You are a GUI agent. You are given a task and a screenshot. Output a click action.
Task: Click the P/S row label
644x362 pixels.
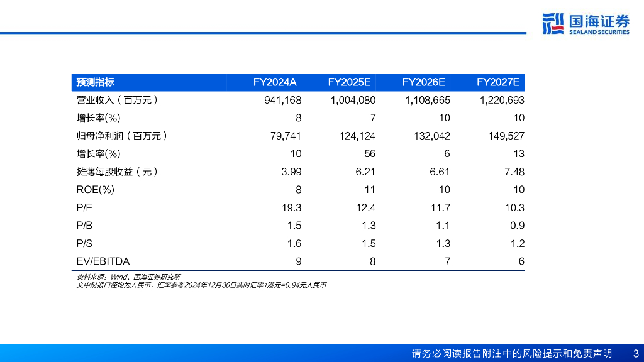coord(85,243)
